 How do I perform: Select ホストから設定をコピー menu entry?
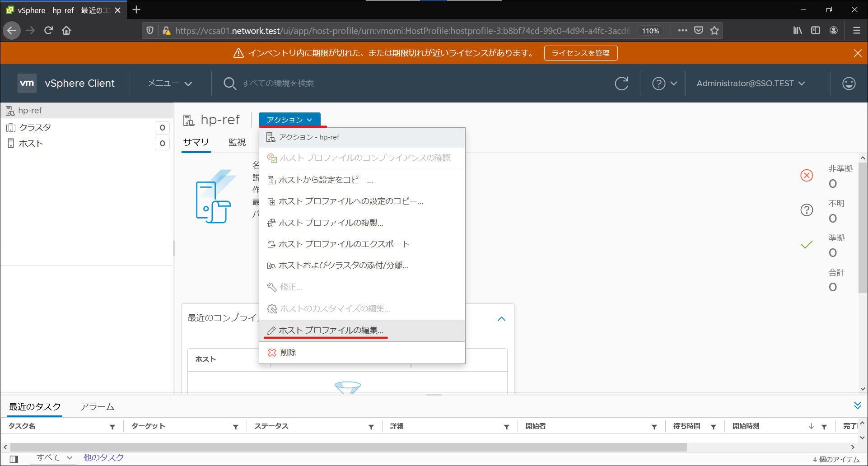[x=362, y=180]
